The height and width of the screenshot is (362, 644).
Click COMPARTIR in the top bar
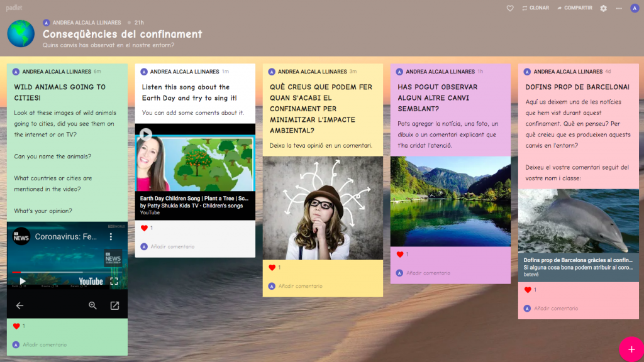(574, 8)
